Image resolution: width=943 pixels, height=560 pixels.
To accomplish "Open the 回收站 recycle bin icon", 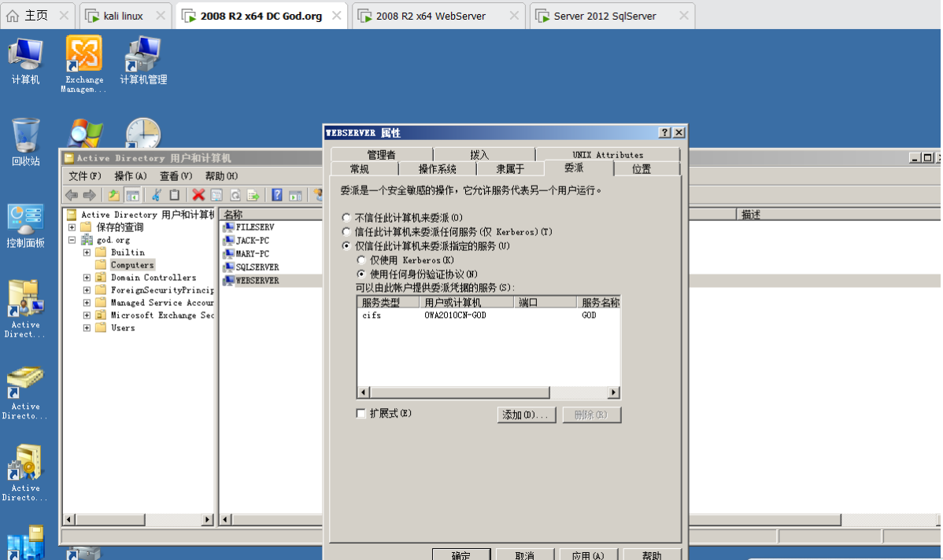I will [25, 143].
